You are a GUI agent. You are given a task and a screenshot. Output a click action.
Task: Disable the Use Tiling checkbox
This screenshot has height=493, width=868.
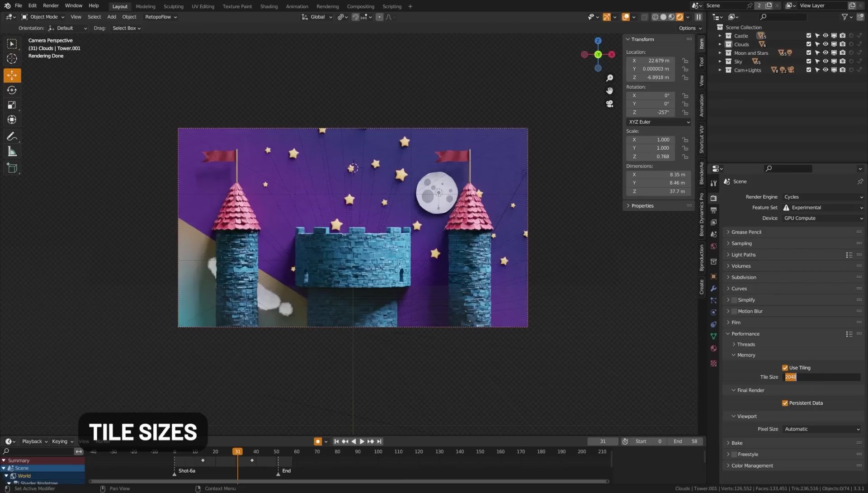point(785,368)
